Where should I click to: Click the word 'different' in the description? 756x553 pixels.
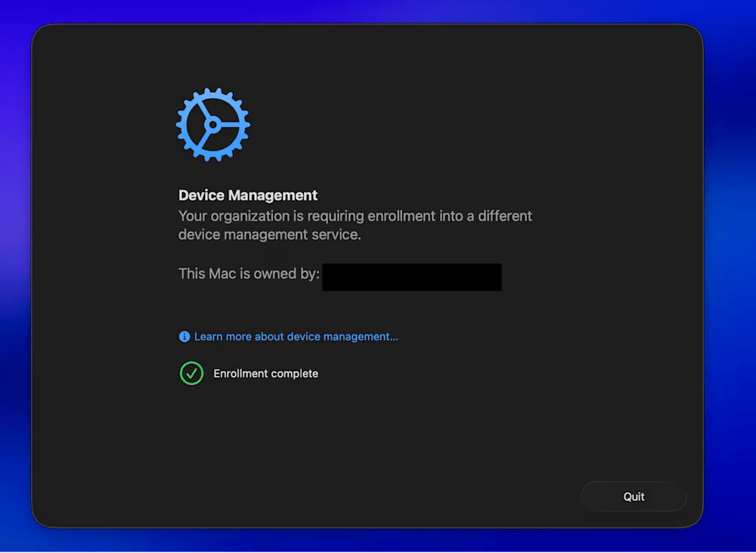(504, 216)
